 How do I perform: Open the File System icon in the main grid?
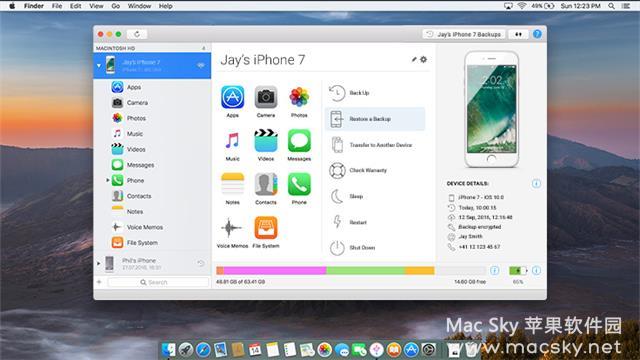click(266, 228)
